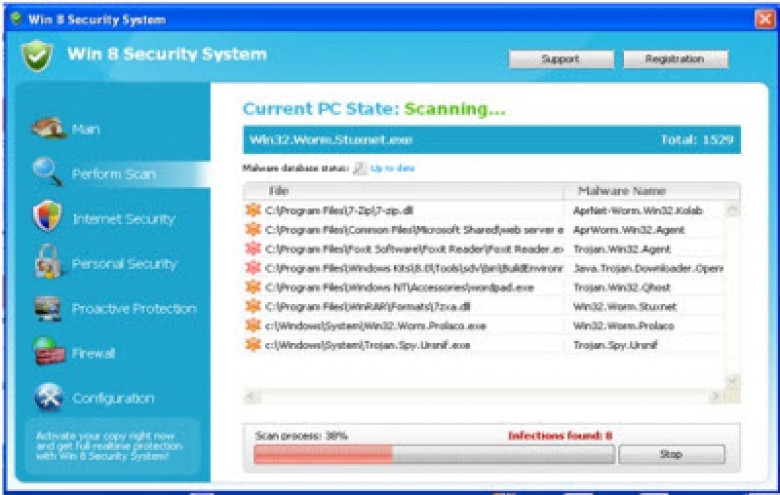Select the Trojan.Win32.Qhost malware name cell

(x=622, y=288)
